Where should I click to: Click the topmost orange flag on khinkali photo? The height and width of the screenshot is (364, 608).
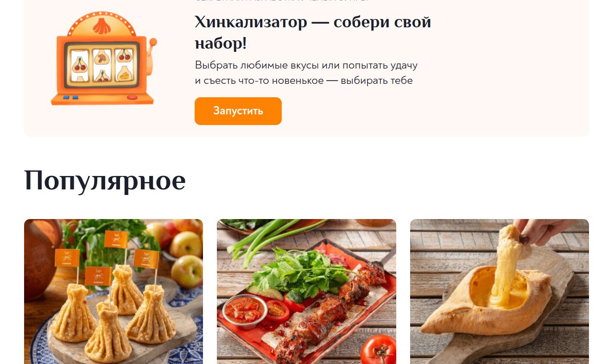pos(116,239)
